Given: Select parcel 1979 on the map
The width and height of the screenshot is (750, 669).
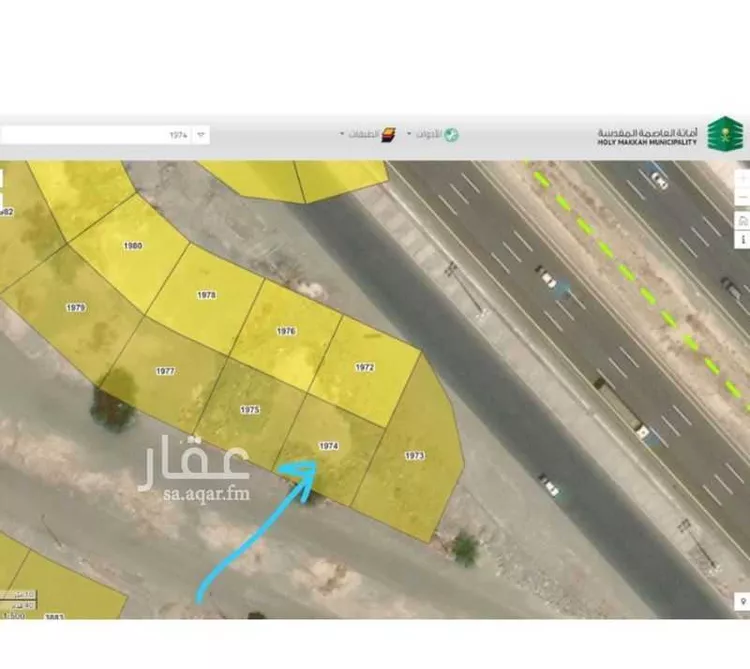Looking at the screenshot, I should click(75, 308).
